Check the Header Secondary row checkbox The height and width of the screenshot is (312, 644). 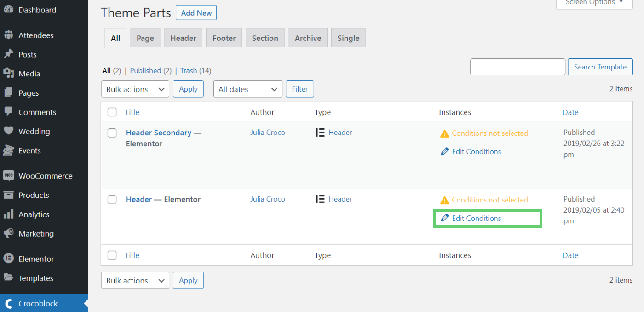[112, 133]
